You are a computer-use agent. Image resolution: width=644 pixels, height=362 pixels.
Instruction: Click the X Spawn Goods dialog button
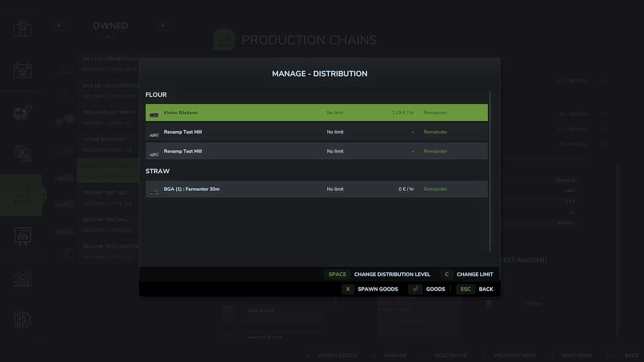click(x=370, y=289)
